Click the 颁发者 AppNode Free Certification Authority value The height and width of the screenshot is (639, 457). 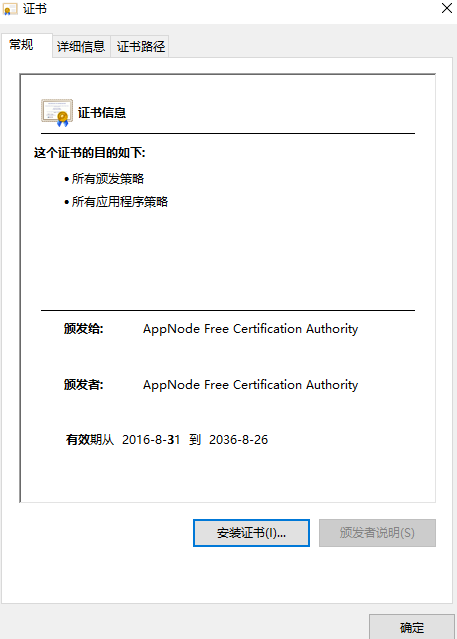(250, 385)
